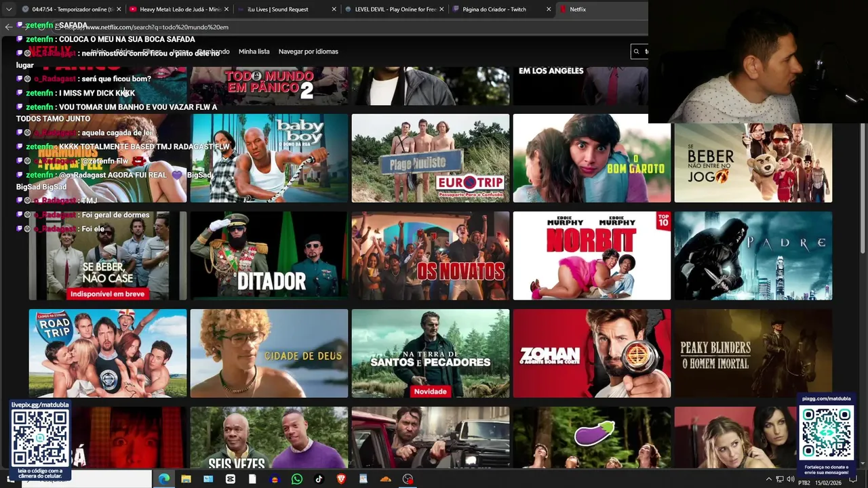The image size is (868, 488).
Task: Open the Ditador movie thumbnail
Action: point(269,256)
